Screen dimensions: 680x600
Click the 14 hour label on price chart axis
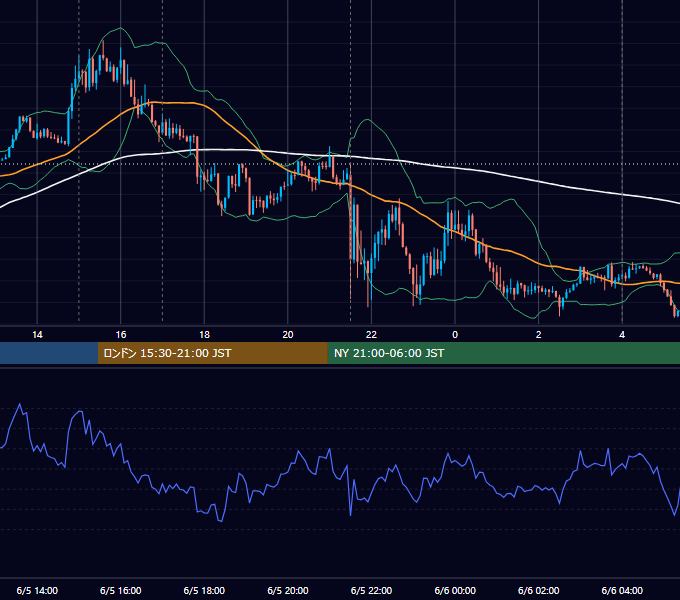[37, 335]
